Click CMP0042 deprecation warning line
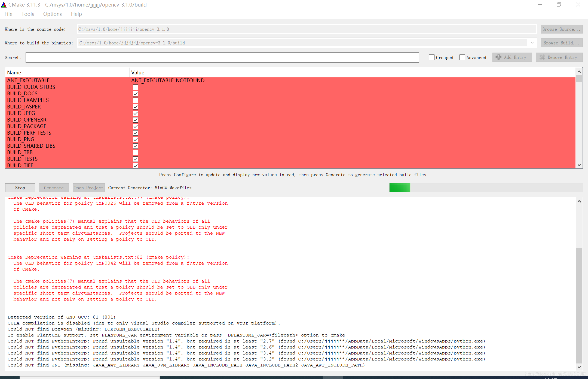Image resolution: width=588 pixels, height=379 pixels. [x=121, y=263]
